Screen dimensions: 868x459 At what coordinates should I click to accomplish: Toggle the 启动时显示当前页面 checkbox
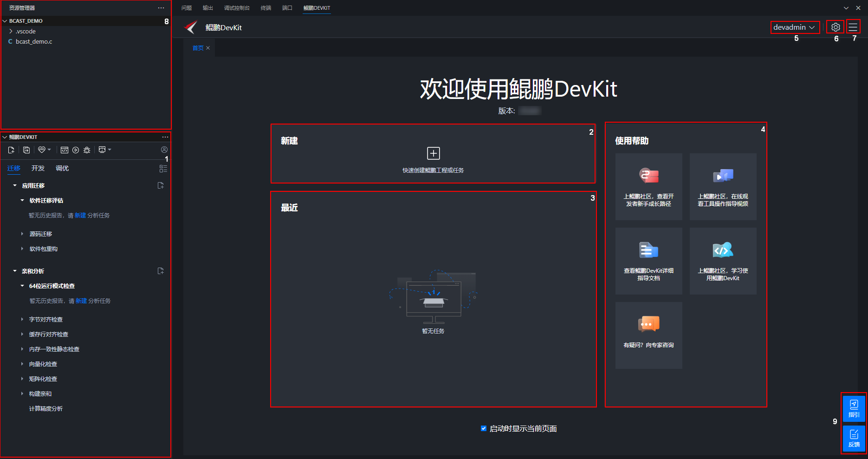point(484,428)
